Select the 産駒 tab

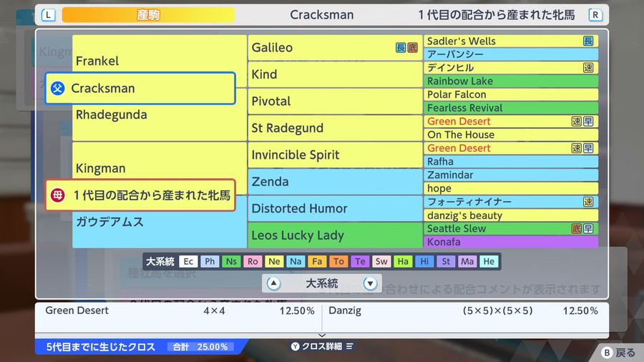coord(148,15)
